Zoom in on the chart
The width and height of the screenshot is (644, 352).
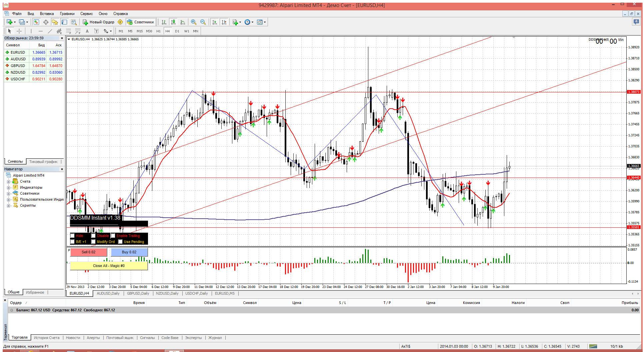point(194,22)
